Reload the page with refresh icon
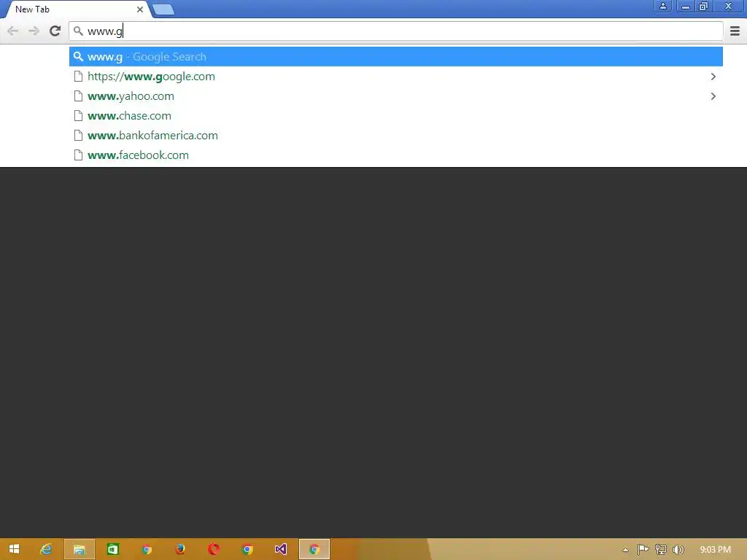The image size is (747, 560). click(x=55, y=31)
